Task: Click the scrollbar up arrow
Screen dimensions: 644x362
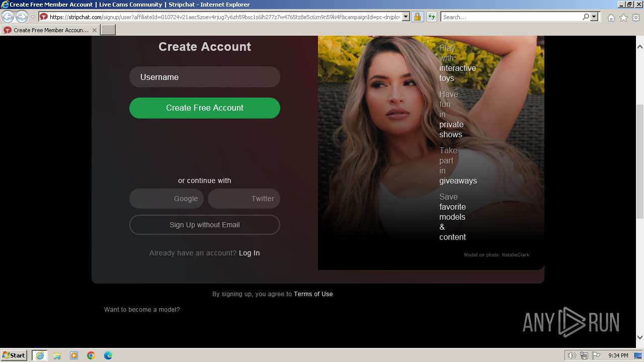Action: click(640, 47)
